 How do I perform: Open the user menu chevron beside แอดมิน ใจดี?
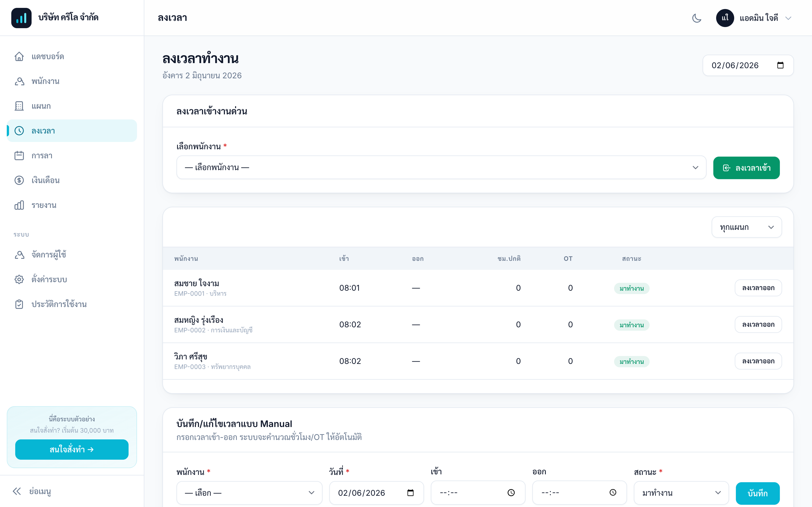789,18
